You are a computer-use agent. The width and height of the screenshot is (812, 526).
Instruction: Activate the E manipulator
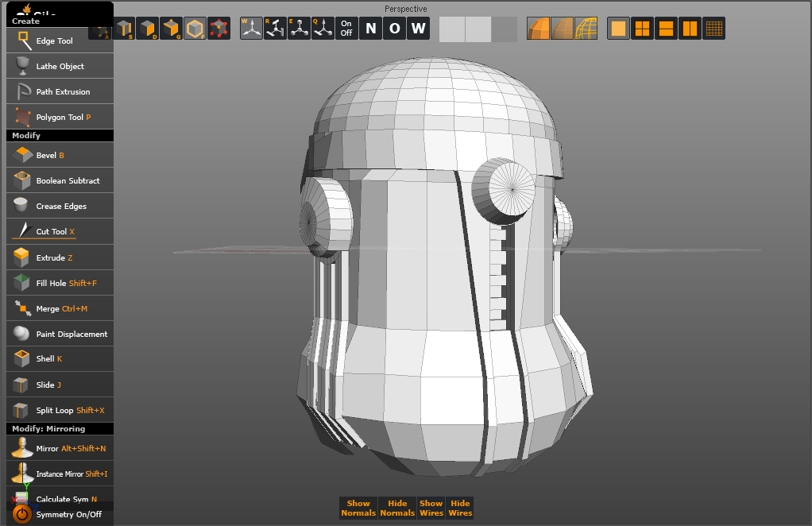point(299,29)
